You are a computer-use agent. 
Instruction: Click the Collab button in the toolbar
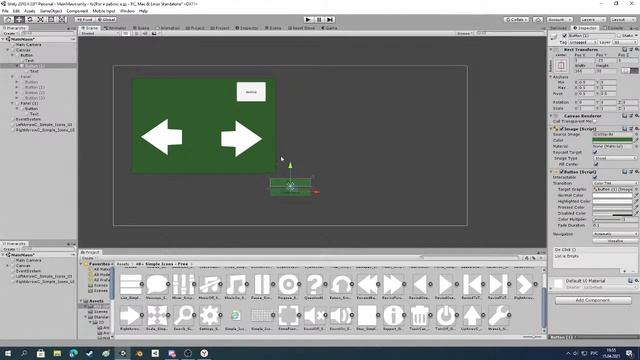[516, 20]
